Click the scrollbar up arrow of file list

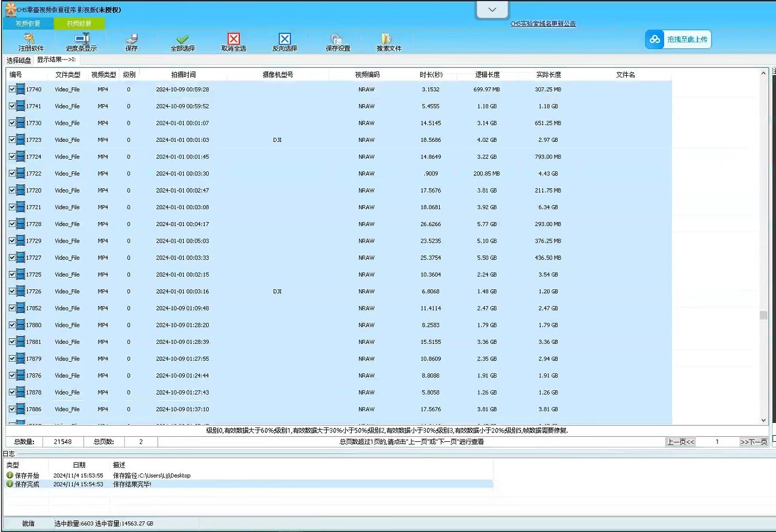pyautogui.click(x=763, y=73)
